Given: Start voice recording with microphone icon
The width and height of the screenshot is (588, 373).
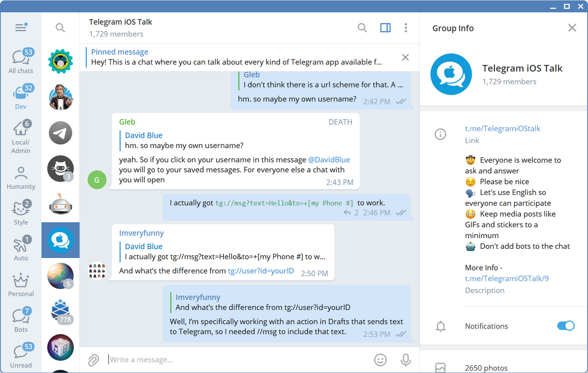Looking at the screenshot, I should click(x=406, y=360).
